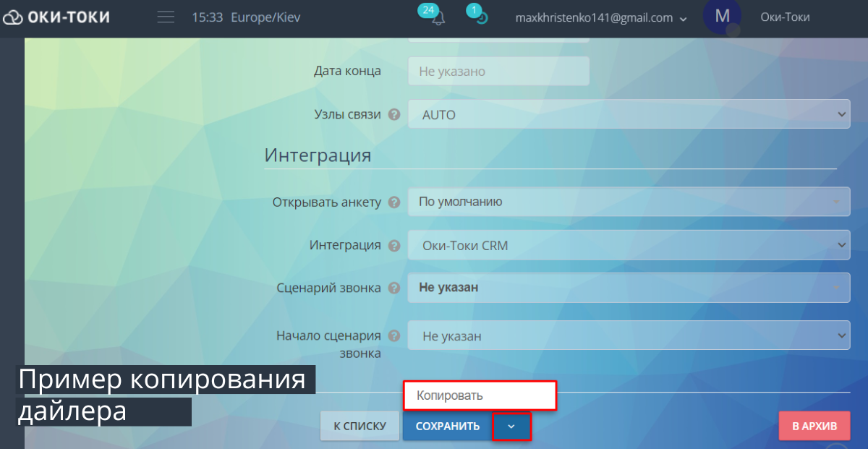Image resolution: width=868 pixels, height=454 pixels.
Task: Click the Оки-Токи logo
Action: pos(56,17)
